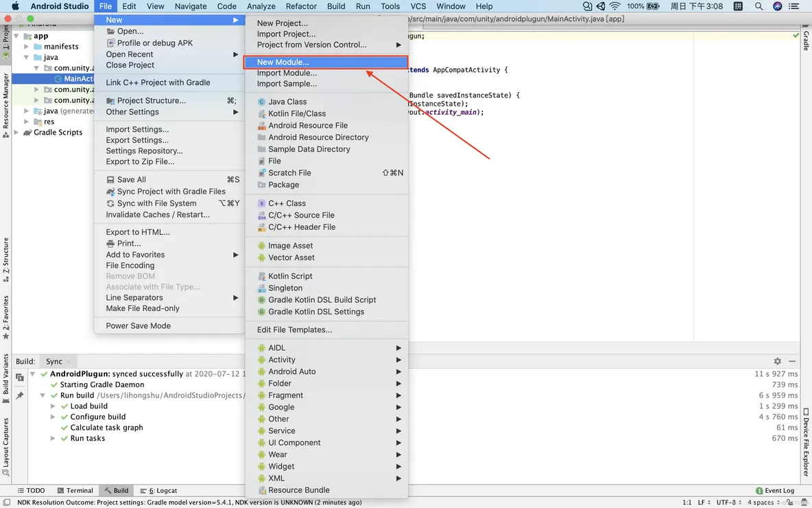
Task: Click the Print printer icon
Action: (x=110, y=244)
